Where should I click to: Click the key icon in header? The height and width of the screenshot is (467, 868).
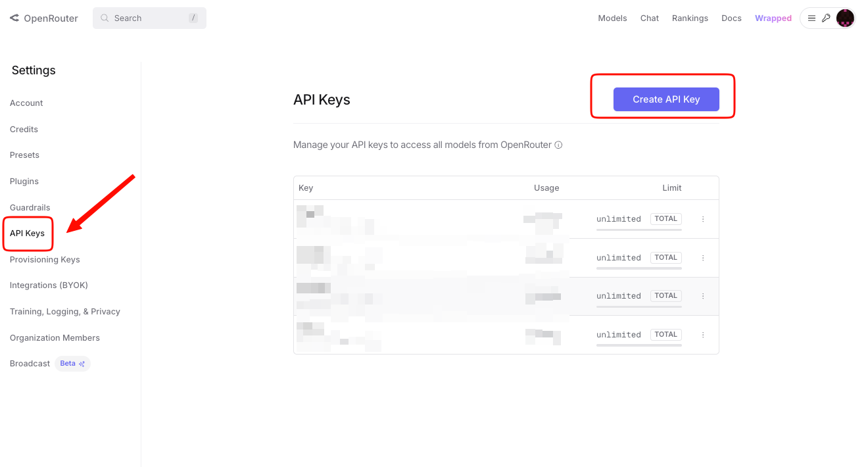(x=826, y=18)
